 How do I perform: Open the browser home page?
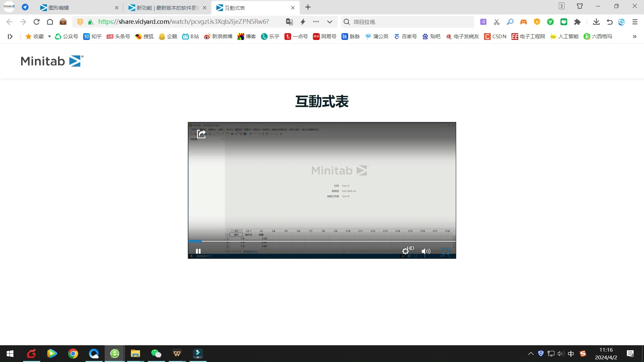(x=50, y=22)
